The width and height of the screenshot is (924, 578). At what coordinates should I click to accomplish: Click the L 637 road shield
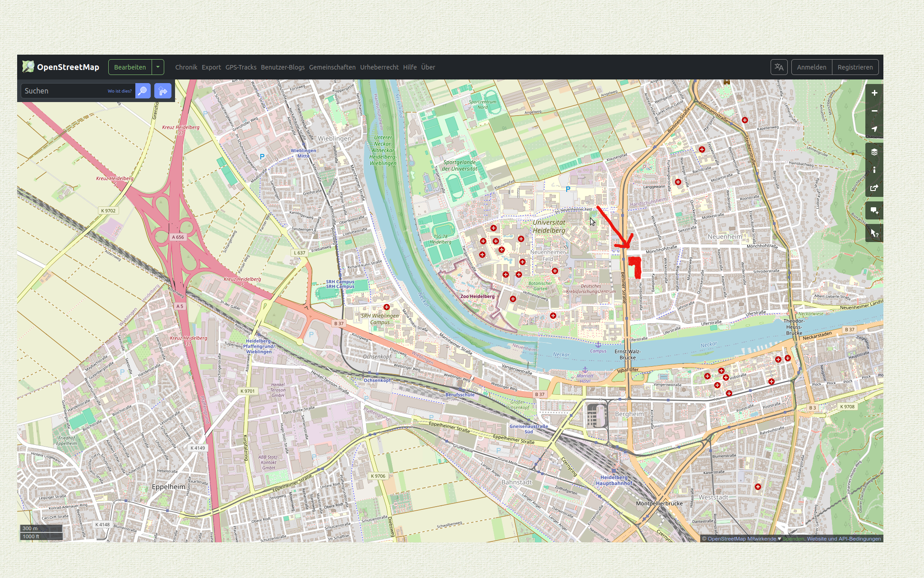coord(300,253)
